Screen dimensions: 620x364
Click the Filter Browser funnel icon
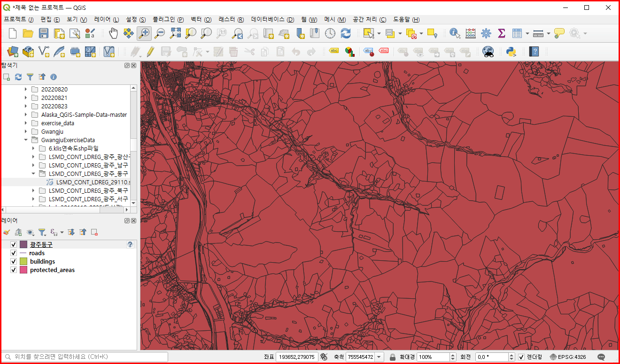tap(30, 76)
